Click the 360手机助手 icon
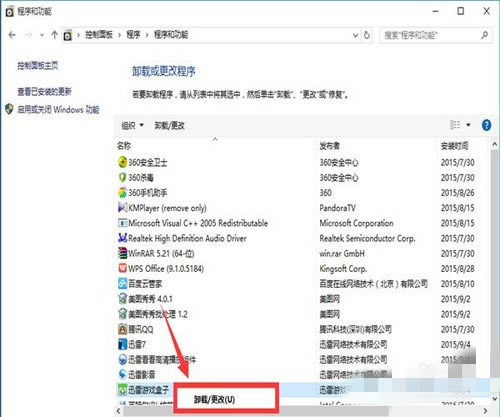This screenshot has height=417, width=500. (x=123, y=193)
